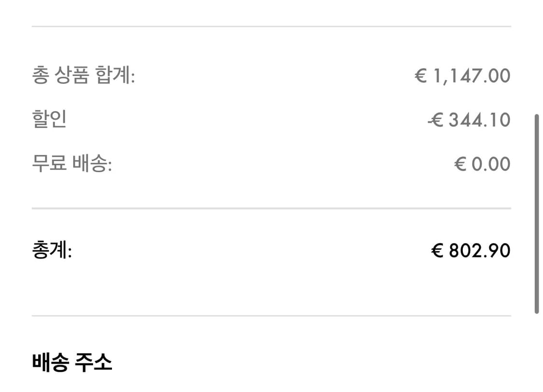The height and width of the screenshot is (392, 543).
Task: Click the divider line above 총계
Action: [x=271, y=208]
